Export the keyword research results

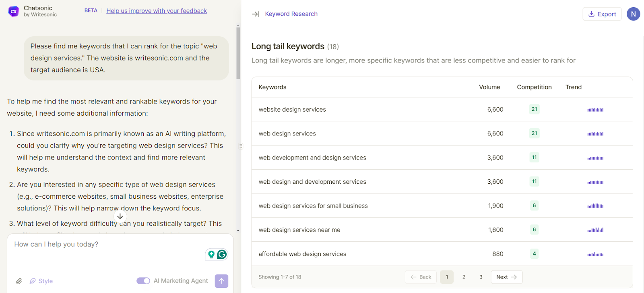tap(602, 14)
